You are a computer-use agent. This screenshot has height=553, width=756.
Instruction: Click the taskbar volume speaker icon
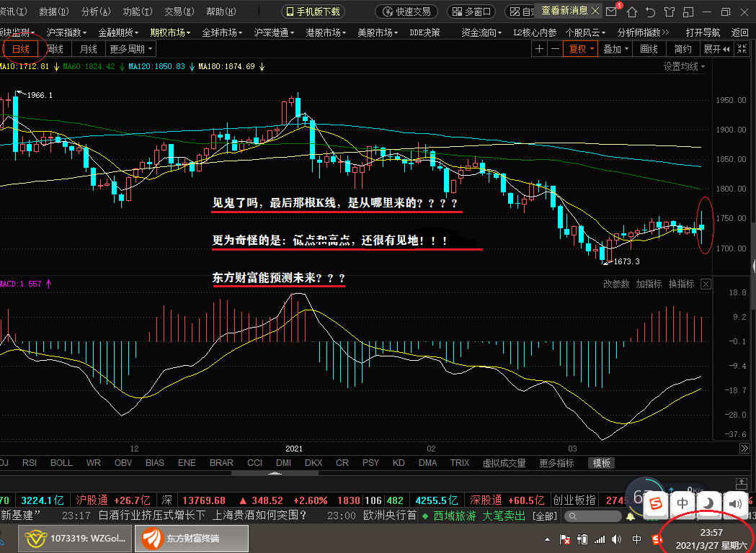[x=616, y=539]
